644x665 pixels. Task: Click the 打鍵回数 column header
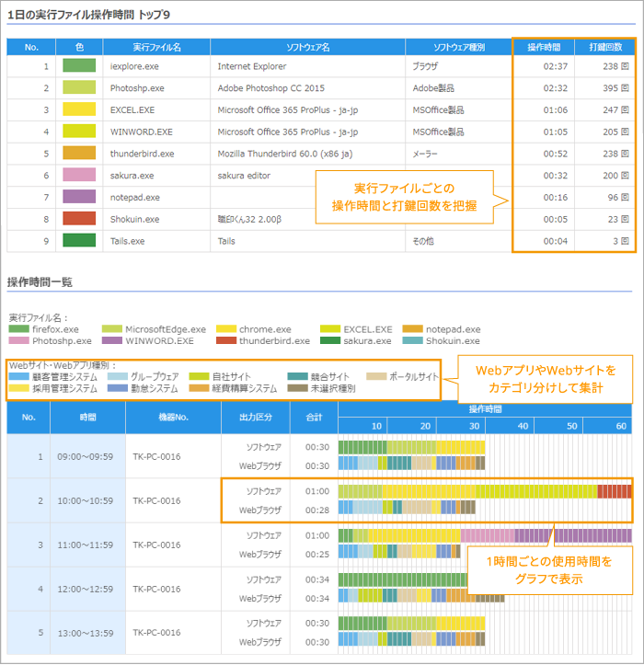(605, 47)
